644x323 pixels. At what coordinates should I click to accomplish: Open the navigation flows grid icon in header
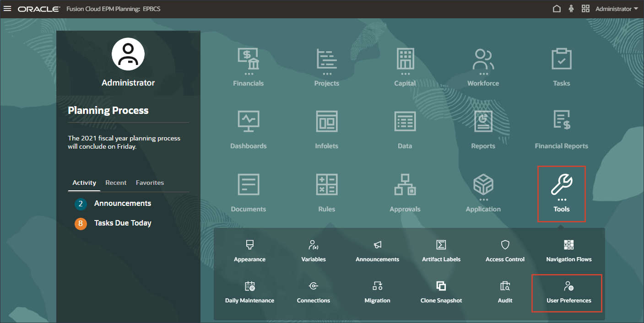click(585, 9)
